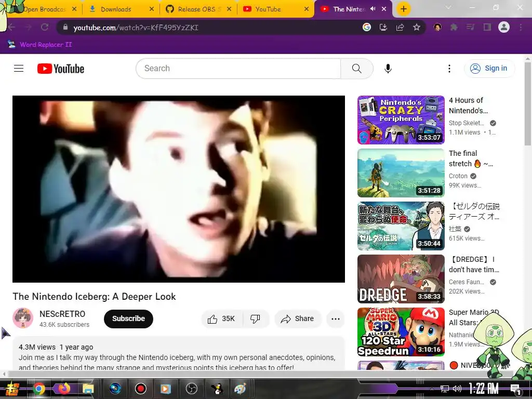Open Croton channel name
This screenshot has height=399, width=532.
[x=458, y=176]
